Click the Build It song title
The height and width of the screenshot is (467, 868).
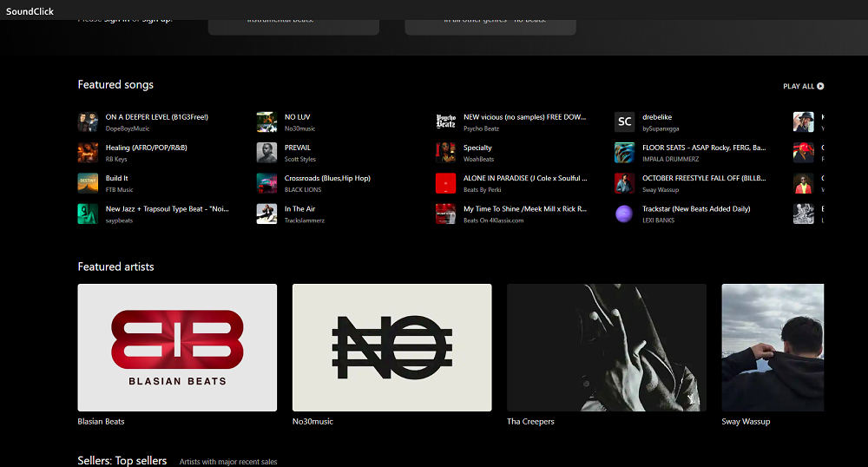pyautogui.click(x=117, y=178)
